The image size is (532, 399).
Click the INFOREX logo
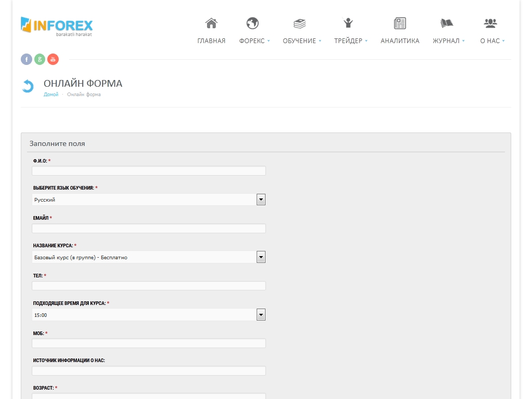tap(57, 26)
